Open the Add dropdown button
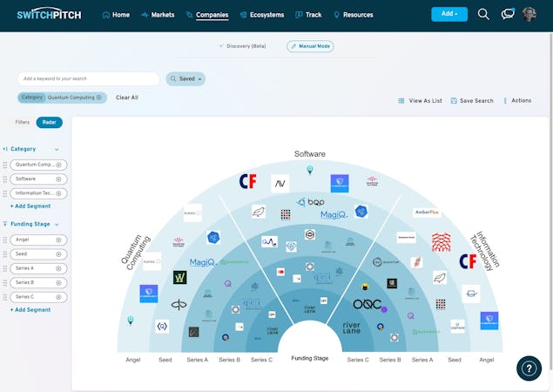553x392 pixels. 449,14
